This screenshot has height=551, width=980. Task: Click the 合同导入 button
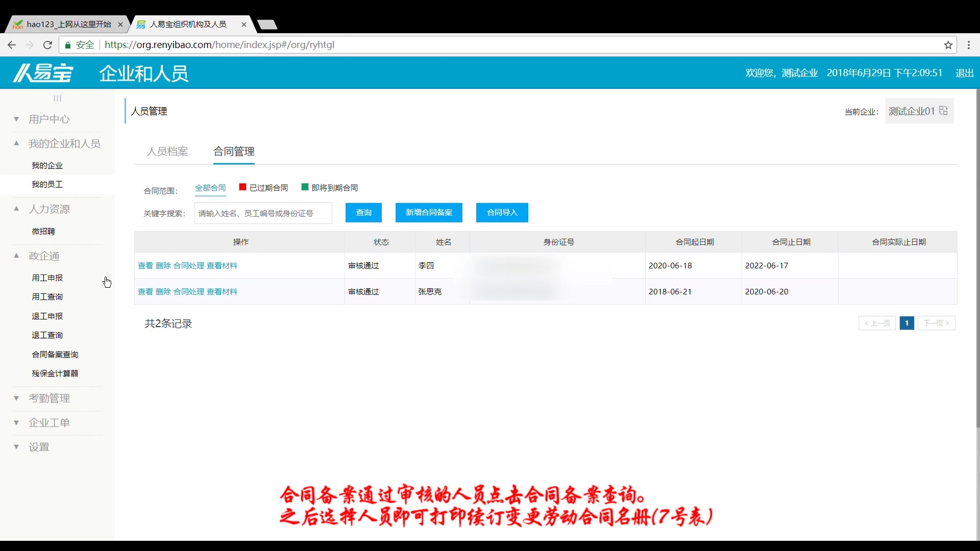(x=502, y=213)
